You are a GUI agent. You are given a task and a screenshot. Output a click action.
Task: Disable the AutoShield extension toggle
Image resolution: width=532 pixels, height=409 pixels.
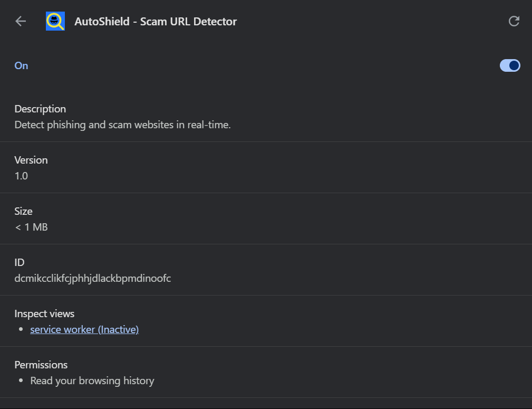coord(510,65)
